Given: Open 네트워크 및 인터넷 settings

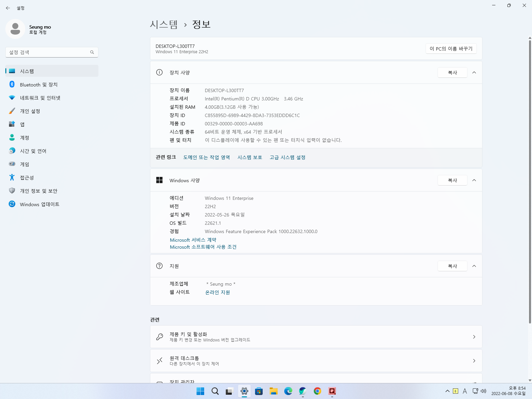Looking at the screenshot, I should 52,98.
